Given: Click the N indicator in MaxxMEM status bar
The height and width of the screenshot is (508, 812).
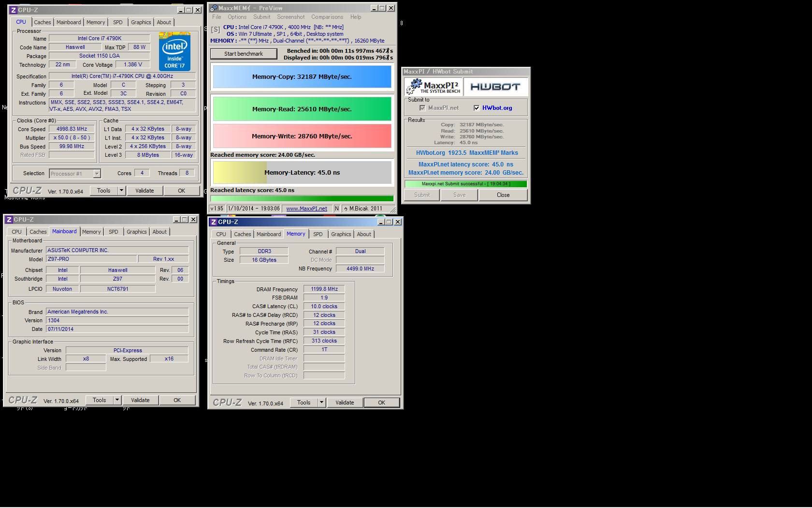Looking at the screenshot, I should 337,209.
